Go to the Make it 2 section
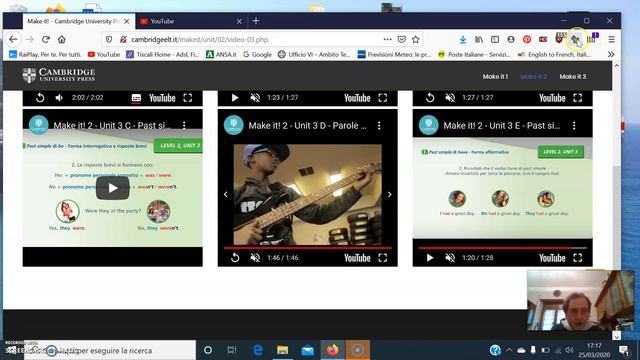The height and width of the screenshot is (360, 640). [533, 76]
